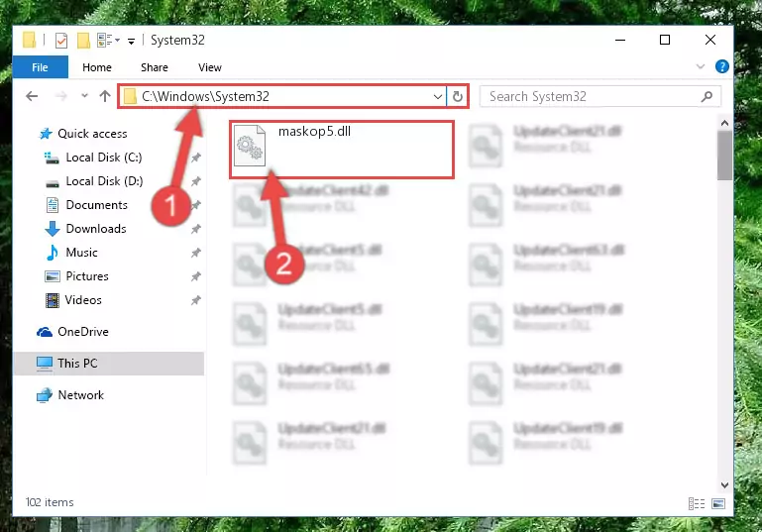The width and height of the screenshot is (762, 532).
Task: Click the pin icon next to Local Disk (C:)
Action: tap(196, 158)
